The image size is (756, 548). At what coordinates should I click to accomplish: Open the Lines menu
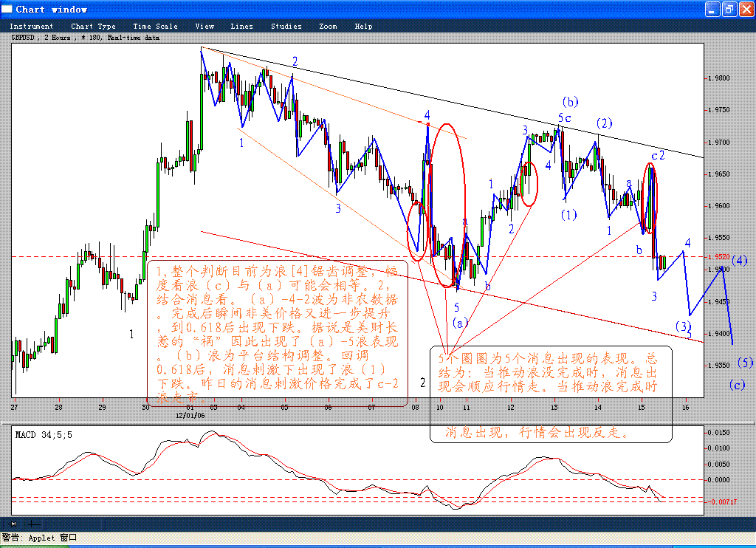click(x=241, y=27)
